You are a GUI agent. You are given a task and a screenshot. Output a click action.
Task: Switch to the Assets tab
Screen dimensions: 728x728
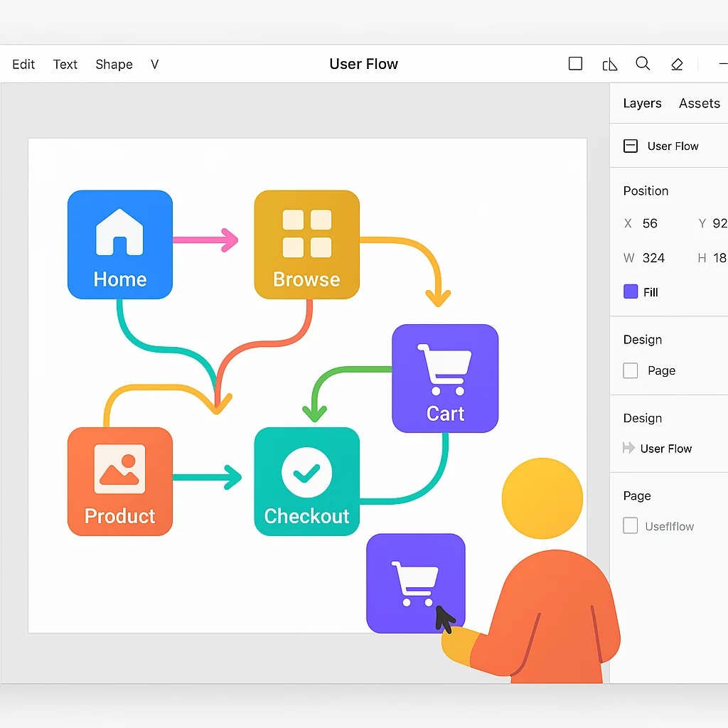(x=699, y=103)
